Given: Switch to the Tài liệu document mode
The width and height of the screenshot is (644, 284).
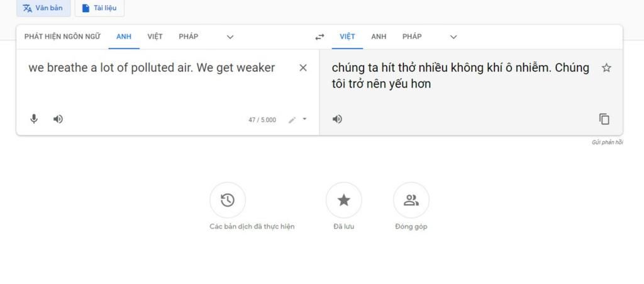Looking at the screenshot, I should pyautogui.click(x=99, y=8).
